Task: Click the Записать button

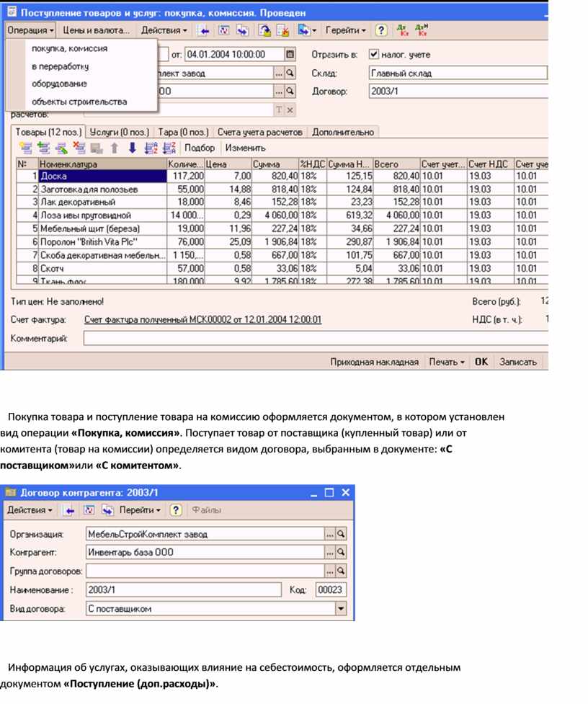Action: (518, 362)
